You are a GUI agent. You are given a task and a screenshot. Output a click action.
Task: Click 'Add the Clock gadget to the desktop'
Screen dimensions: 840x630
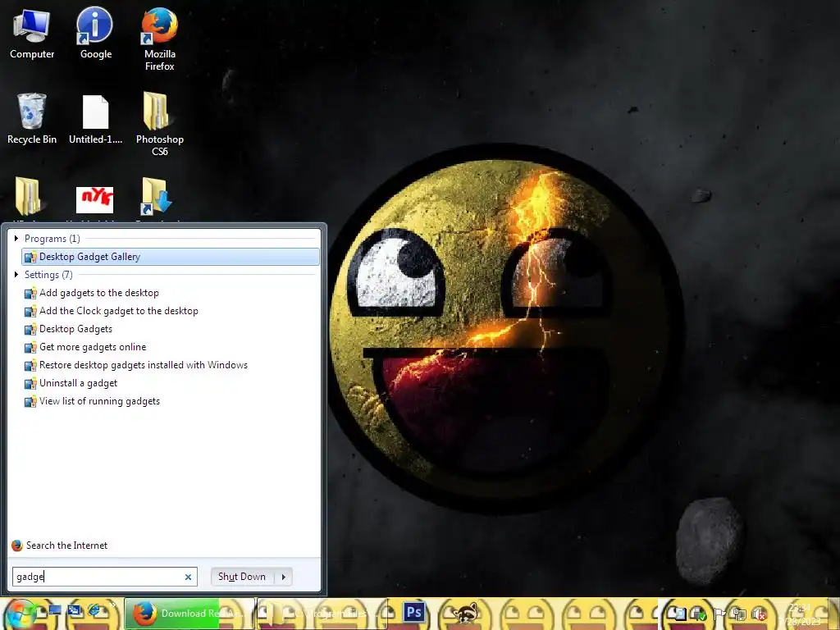pyautogui.click(x=171, y=311)
